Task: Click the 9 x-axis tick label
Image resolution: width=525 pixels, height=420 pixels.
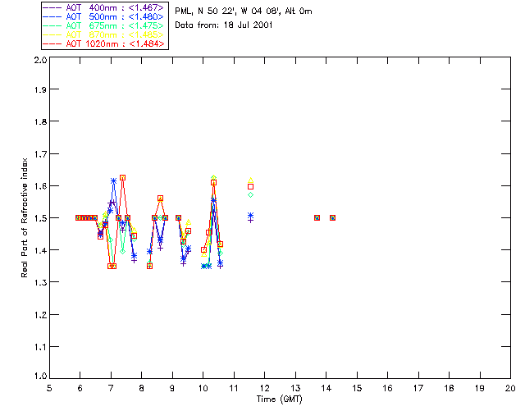Action: (x=172, y=388)
